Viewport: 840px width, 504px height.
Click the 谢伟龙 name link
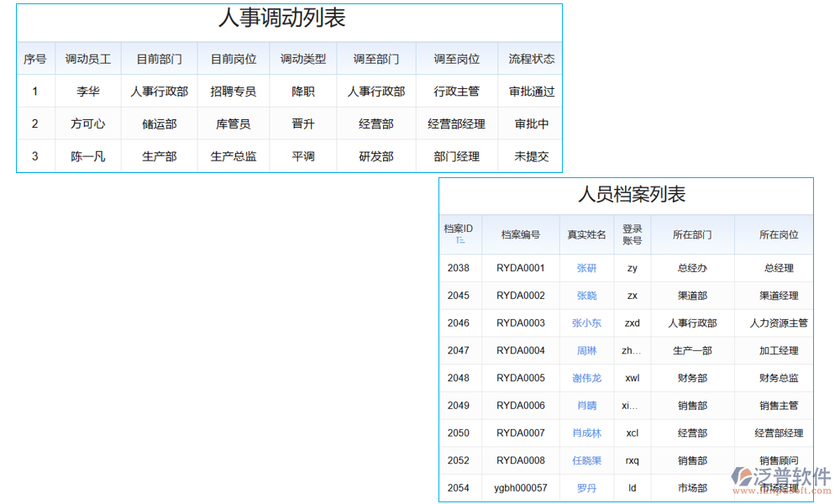tap(586, 378)
